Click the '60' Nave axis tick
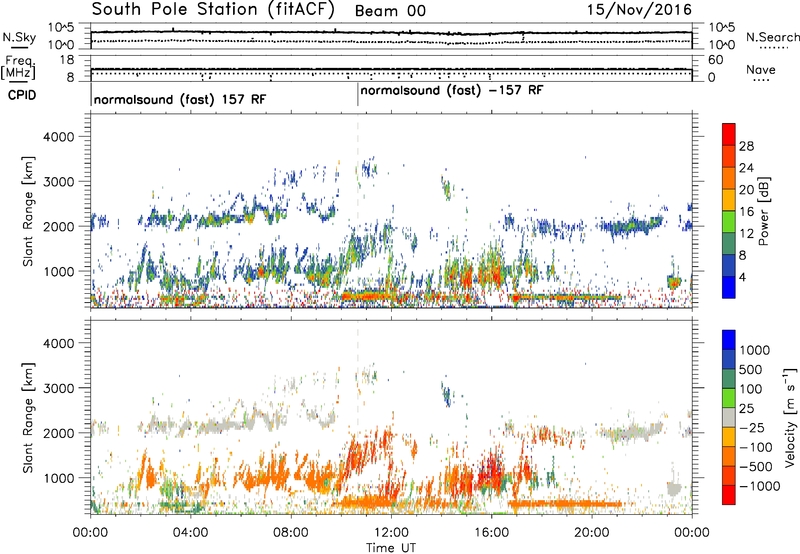The width and height of the screenshot is (800, 554). click(715, 60)
